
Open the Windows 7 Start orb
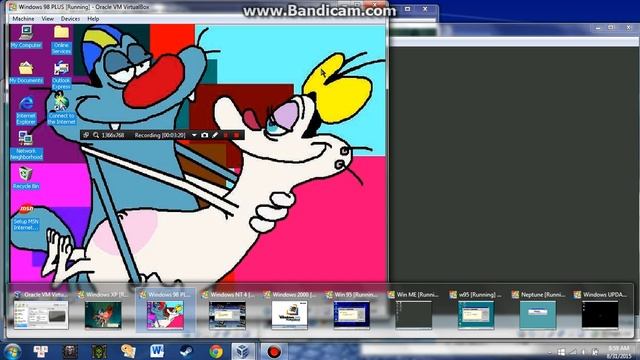tap(12, 351)
